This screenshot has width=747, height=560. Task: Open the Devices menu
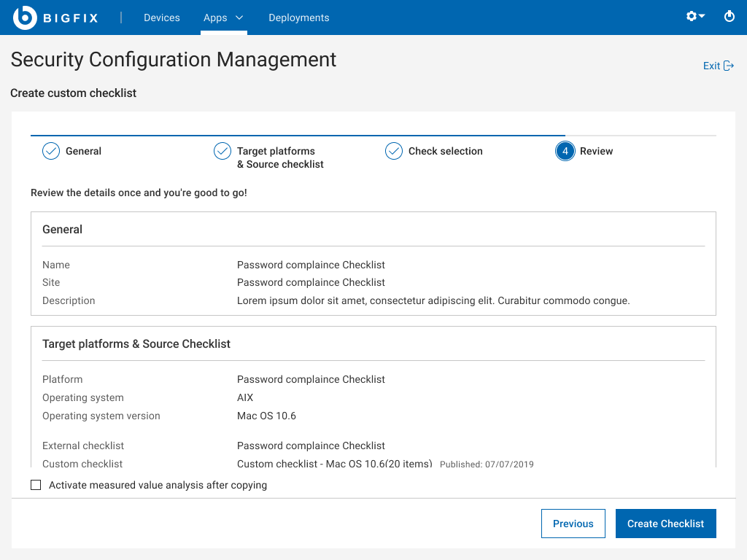161,17
